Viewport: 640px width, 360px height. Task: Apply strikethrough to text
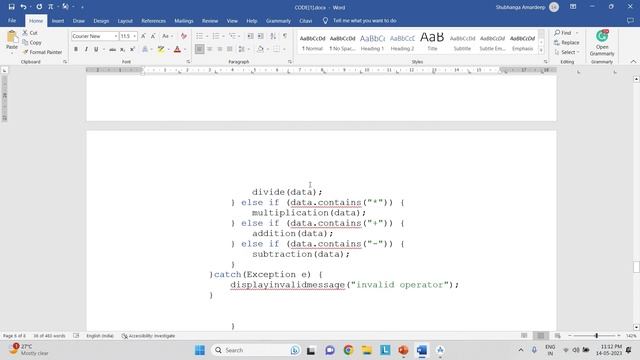tap(112, 49)
